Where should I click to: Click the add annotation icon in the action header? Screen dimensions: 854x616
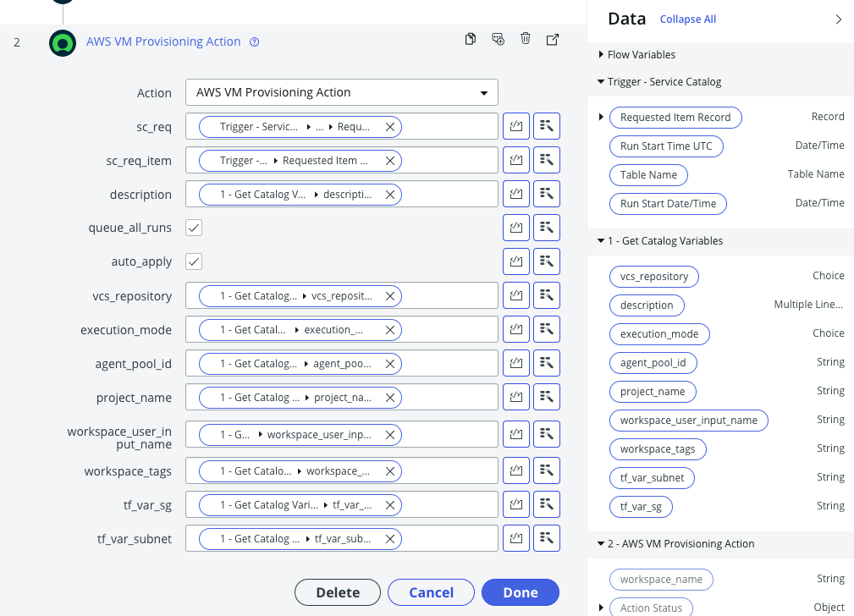pyautogui.click(x=498, y=39)
